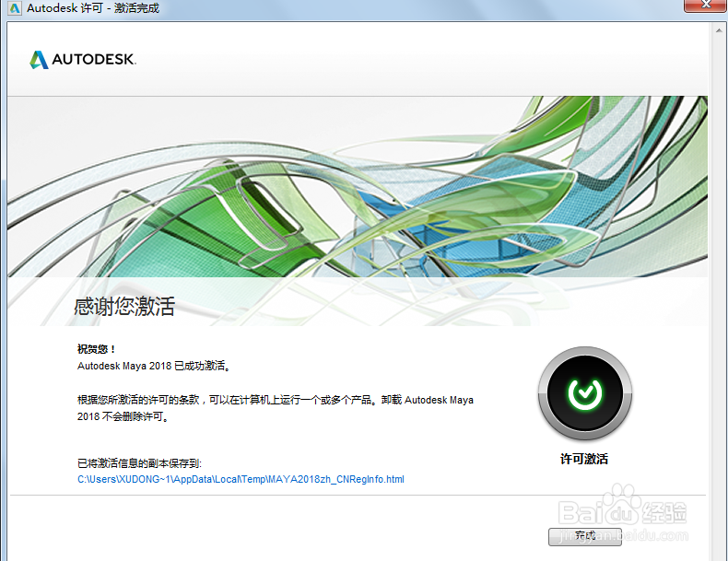The height and width of the screenshot is (561, 728).
Task: Click the 2018 不会删除许可 text line
Action: point(123,416)
